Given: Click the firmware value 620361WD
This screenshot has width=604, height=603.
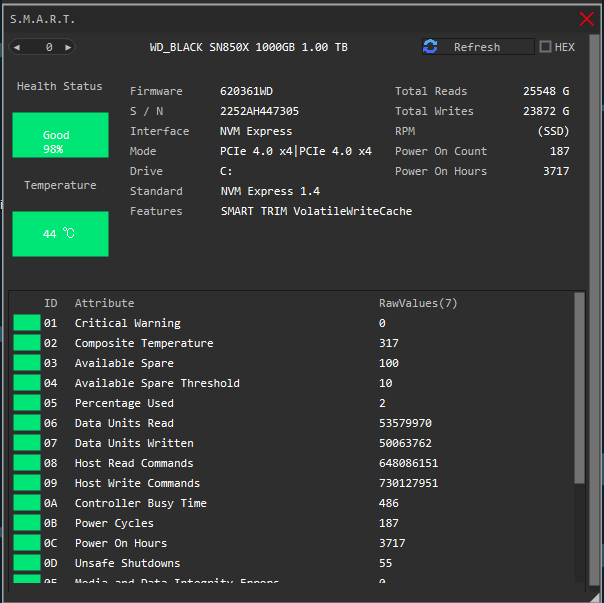Looking at the screenshot, I should [246, 91].
